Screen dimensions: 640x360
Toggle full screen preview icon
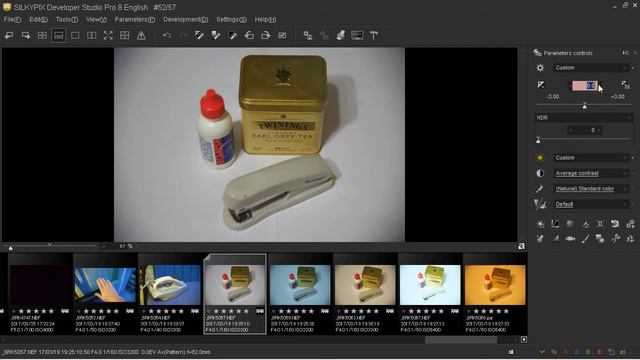108,36
